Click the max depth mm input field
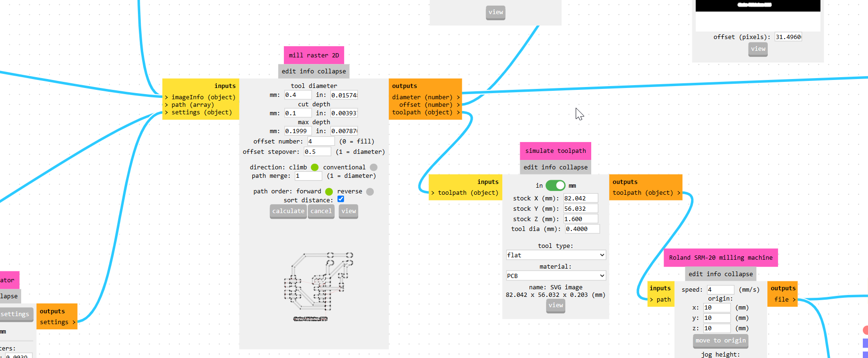The height and width of the screenshot is (358, 868). click(x=297, y=131)
